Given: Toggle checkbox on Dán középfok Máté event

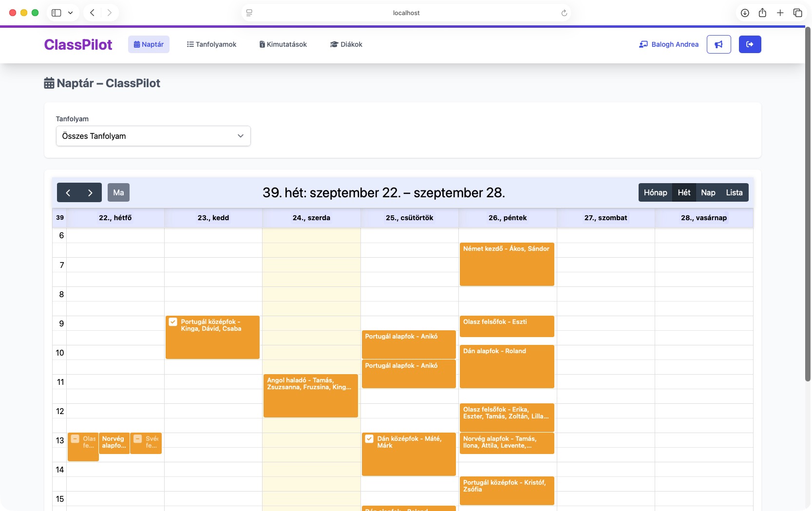Looking at the screenshot, I should click(x=369, y=439).
